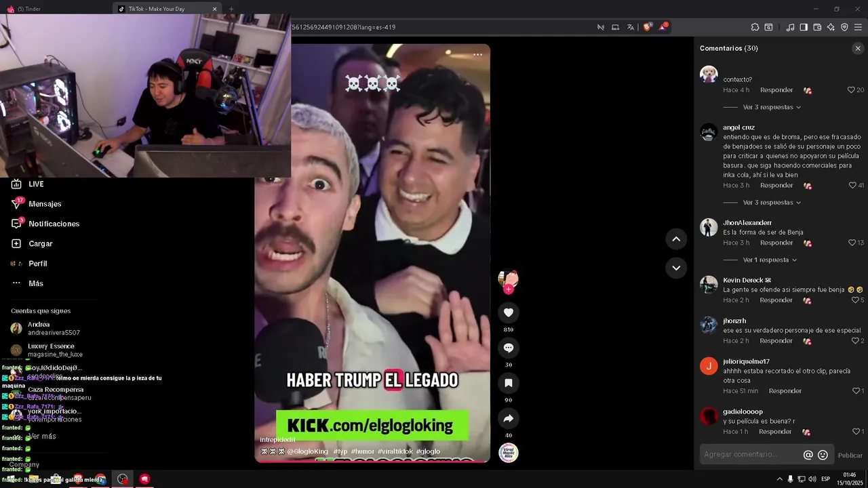Screen dimensions: 868x488
Task: Open the spinning music disc sound page
Action: [509, 453]
